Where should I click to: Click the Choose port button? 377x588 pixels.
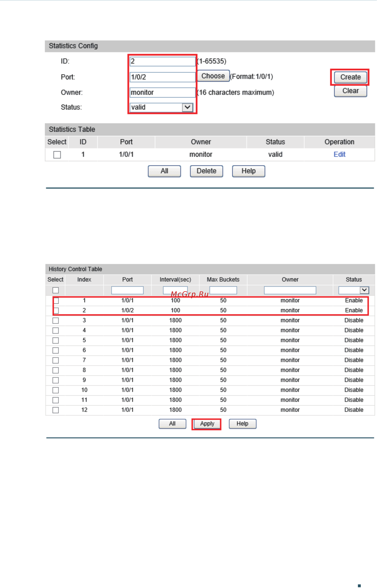213,76
